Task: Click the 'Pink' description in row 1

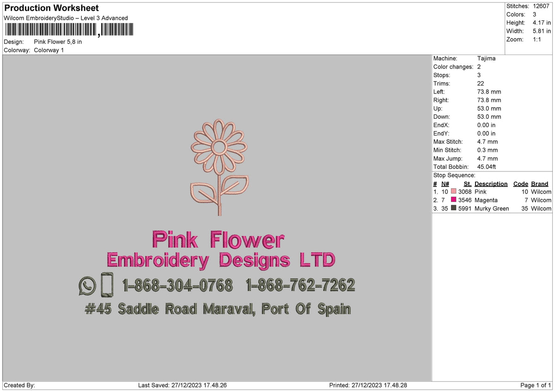Action: [481, 191]
